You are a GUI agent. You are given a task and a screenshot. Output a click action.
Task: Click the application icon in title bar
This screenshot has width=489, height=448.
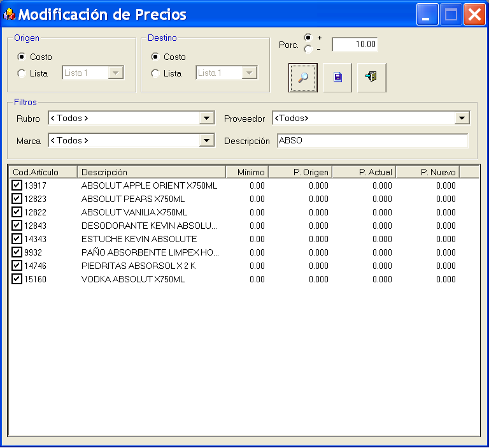coord(9,14)
